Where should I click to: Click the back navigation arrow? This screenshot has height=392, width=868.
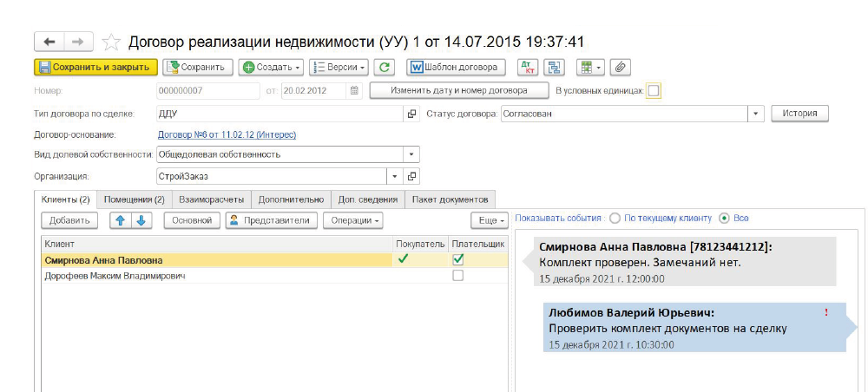pos(49,42)
